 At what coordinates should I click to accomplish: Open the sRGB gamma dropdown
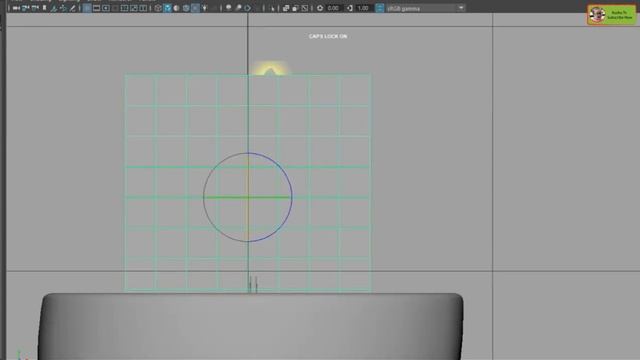click(425, 8)
